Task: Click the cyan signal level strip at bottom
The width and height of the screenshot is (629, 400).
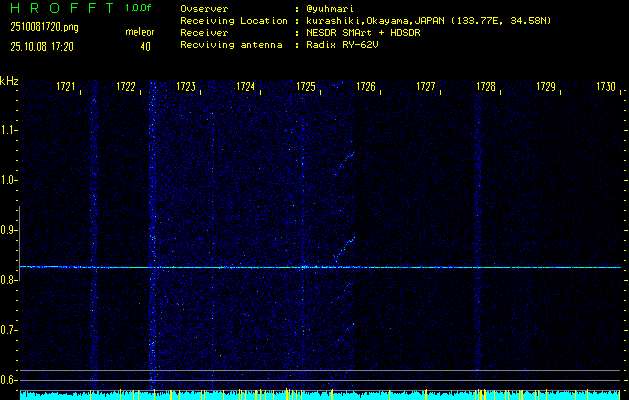Action: pyautogui.click(x=320, y=395)
